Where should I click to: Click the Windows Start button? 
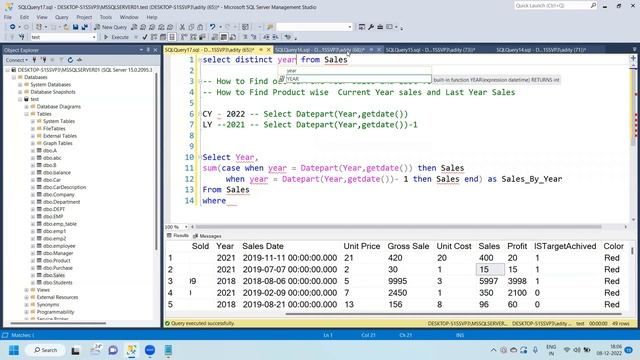pos(14,350)
